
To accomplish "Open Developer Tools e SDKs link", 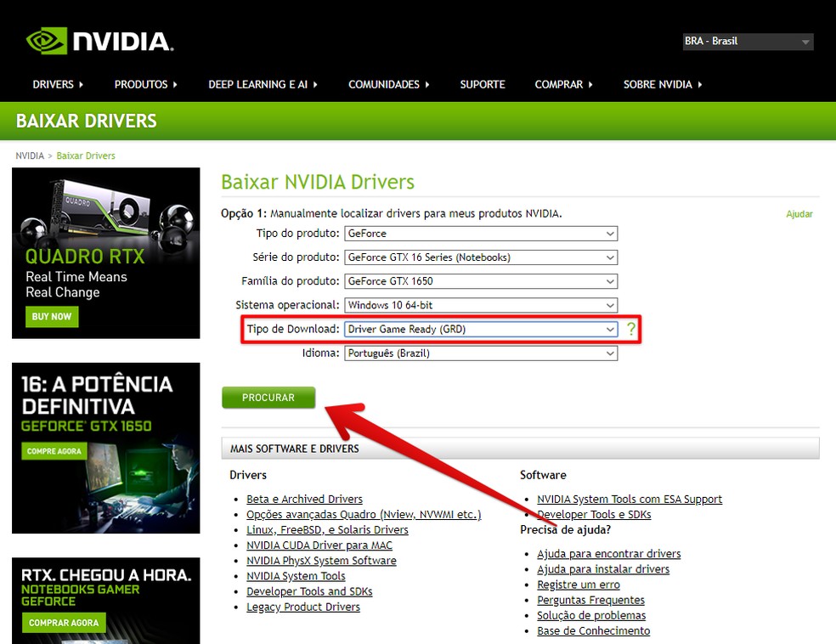I will [x=594, y=515].
